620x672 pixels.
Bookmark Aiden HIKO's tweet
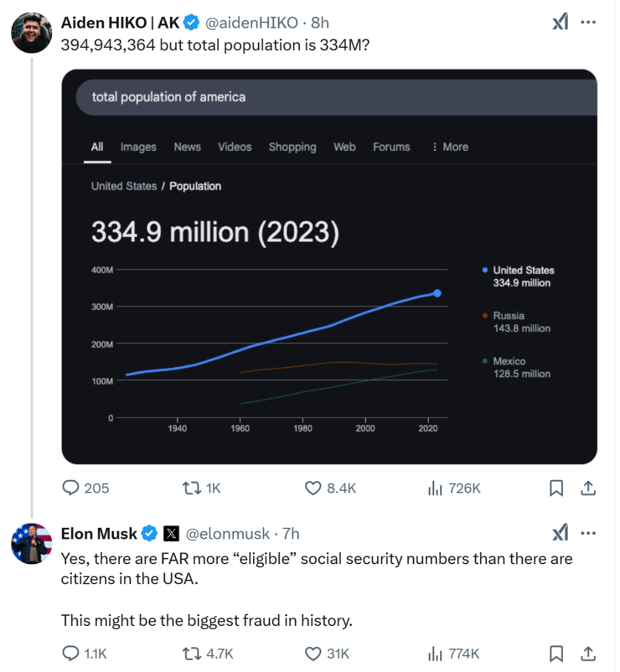pos(556,488)
